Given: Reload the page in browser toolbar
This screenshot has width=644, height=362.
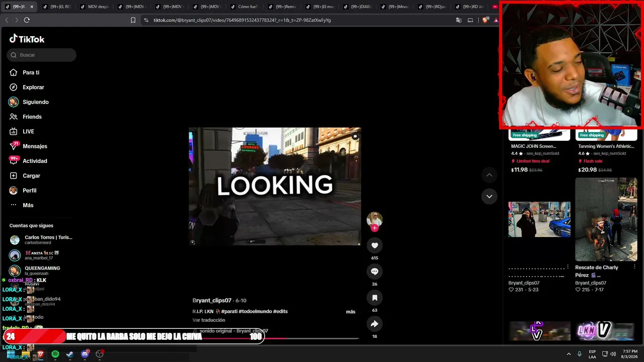Looking at the screenshot, I should (x=27, y=20).
